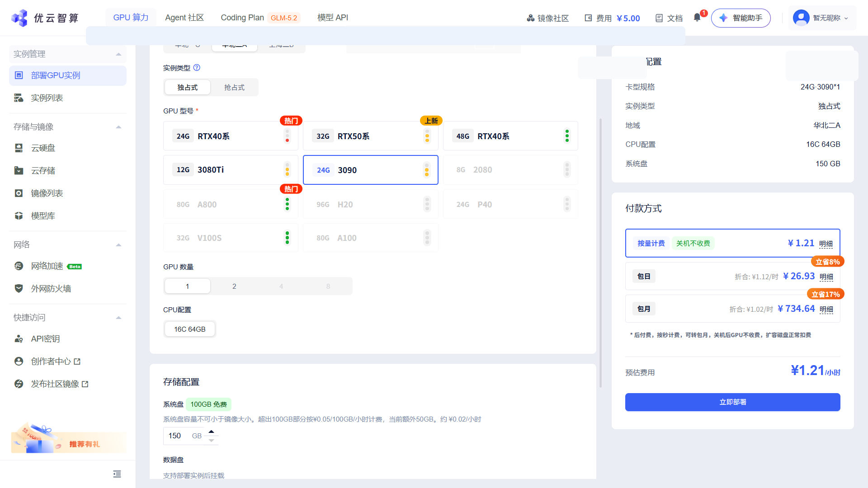This screenshot has height=488, width=868.
Task: Open the 暂无昵称 account dropdown
Action: pyautogui.click(x=822, y=18)
